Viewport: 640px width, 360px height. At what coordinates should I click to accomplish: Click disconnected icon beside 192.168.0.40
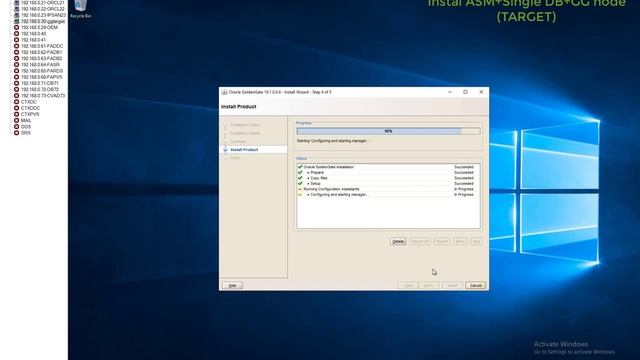tap(16, 33)
